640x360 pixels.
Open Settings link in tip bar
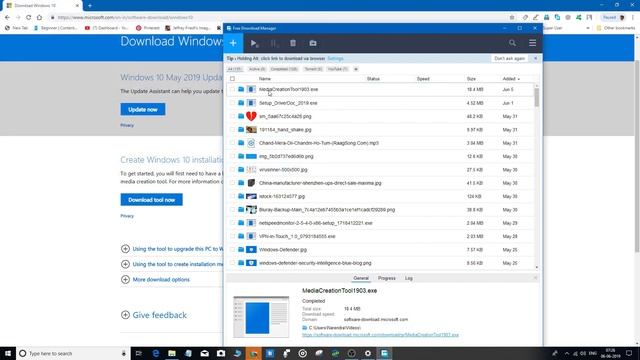(335, 58)
